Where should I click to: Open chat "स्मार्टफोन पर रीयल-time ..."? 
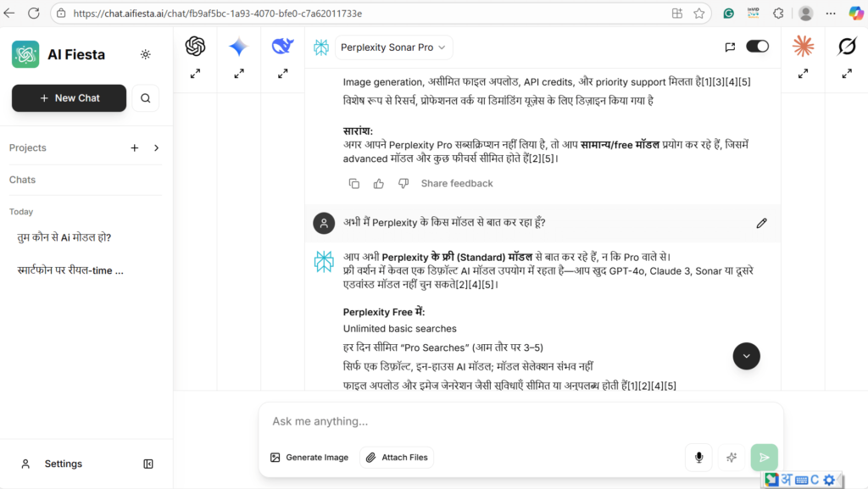tap(70, 270)
